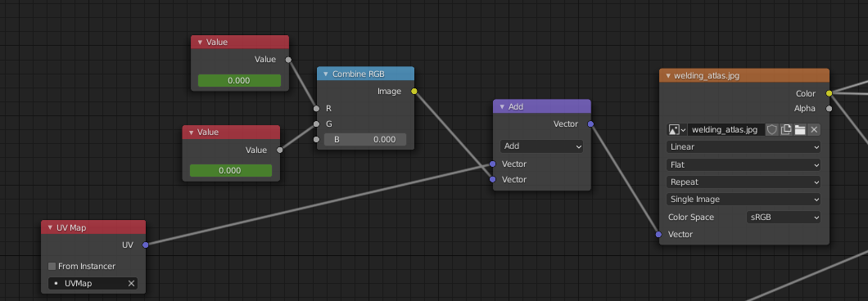
Task: Click the upper Value node's output socket
Action: (x=288, y=60)
